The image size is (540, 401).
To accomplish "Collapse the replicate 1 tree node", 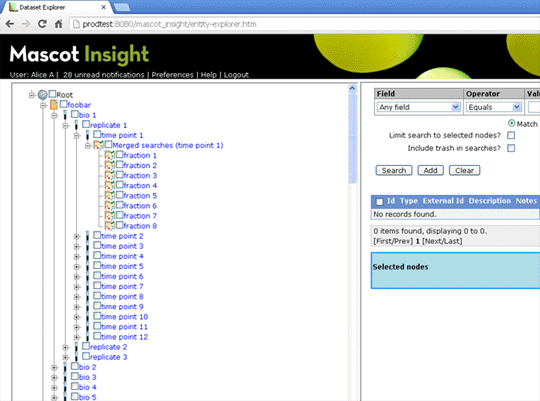I will (65, 125).
